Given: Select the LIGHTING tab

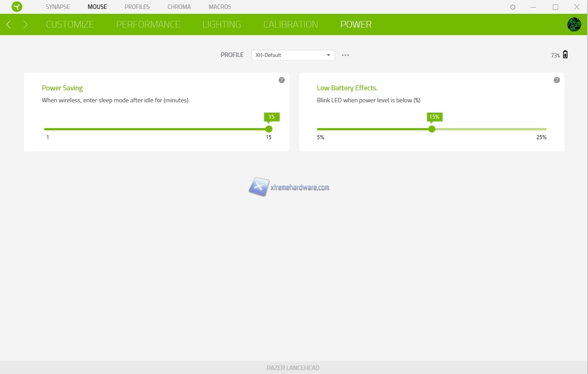Looking at the screenshot, I should tap(222, 24).
